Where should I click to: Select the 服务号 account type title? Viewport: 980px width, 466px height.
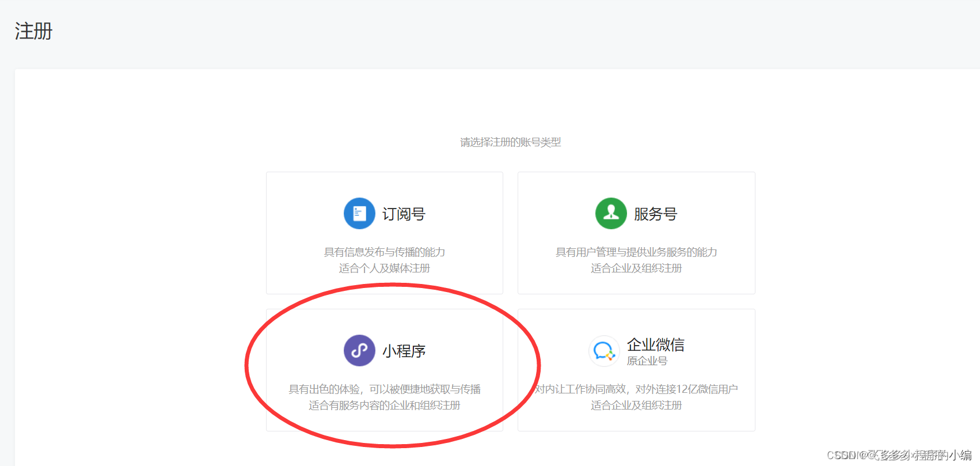point(655,214)
